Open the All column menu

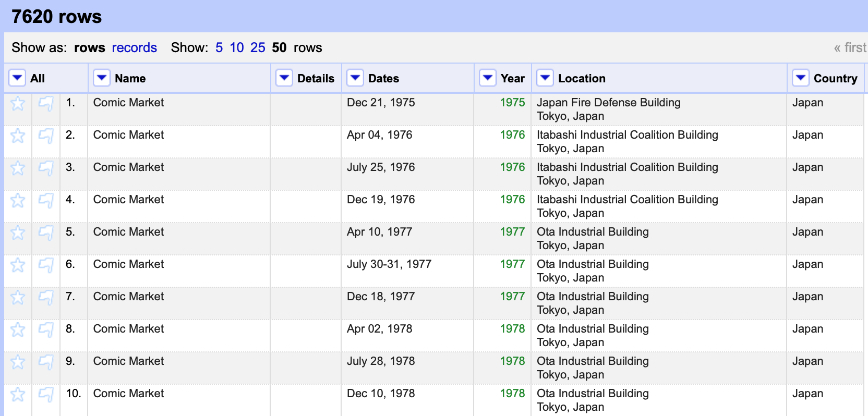tap(17, 78)
